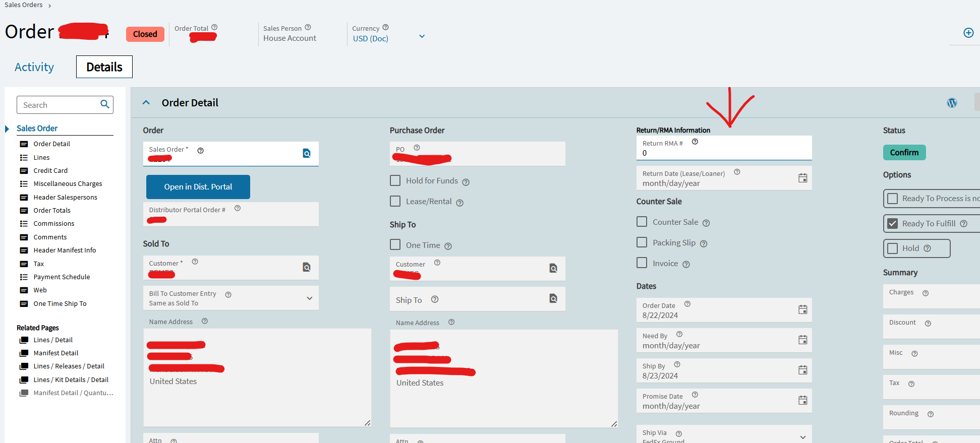Image resolution: width=980 pixels, height=443 pixels.
Task: Click the Confirm status button
Action: pyautogui.click(x=904, y=152)
